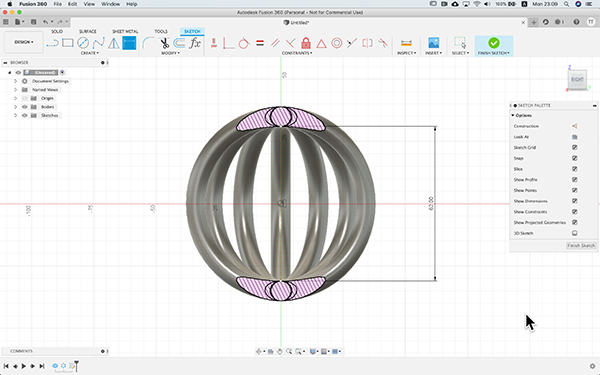Enable 3D Sketch checkbox

(575, 233)
